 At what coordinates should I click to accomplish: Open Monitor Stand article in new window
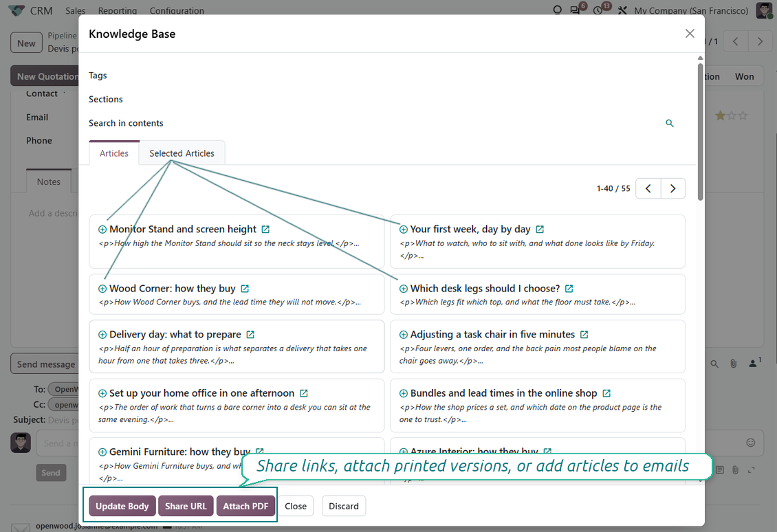[265, 230]
